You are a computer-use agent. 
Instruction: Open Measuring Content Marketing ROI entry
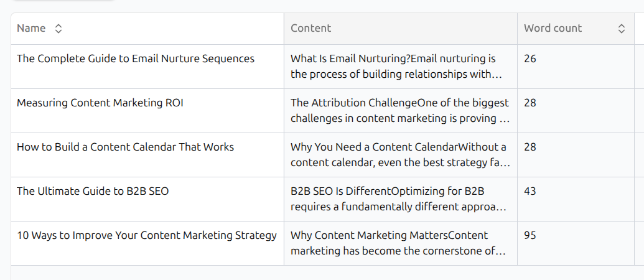click(x=100, y=103)
